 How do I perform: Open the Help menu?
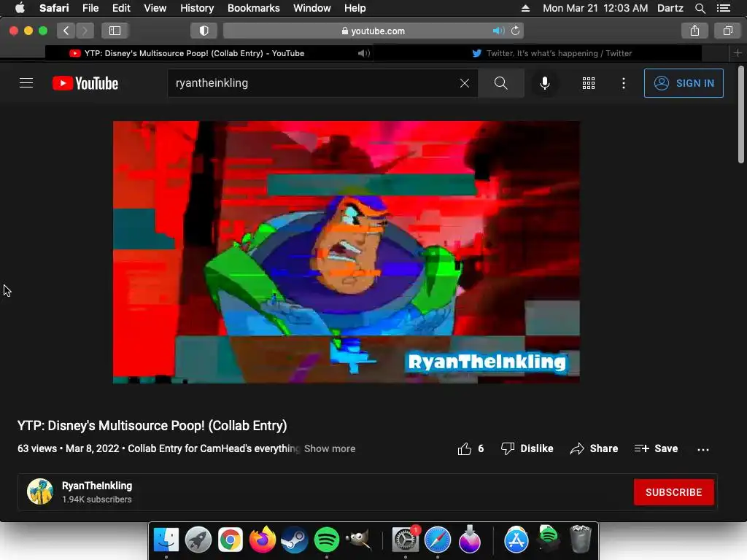pyautogui.click(x=355, y=8)
